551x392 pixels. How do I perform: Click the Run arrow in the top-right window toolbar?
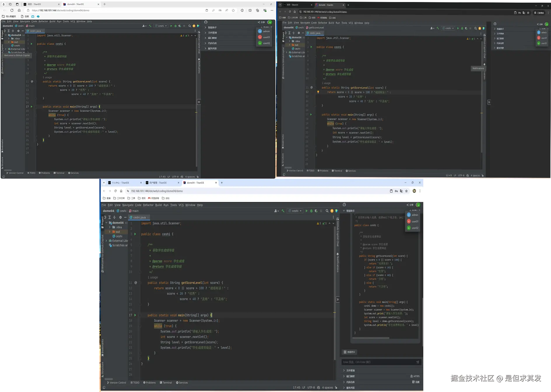(x=458, y=28)
